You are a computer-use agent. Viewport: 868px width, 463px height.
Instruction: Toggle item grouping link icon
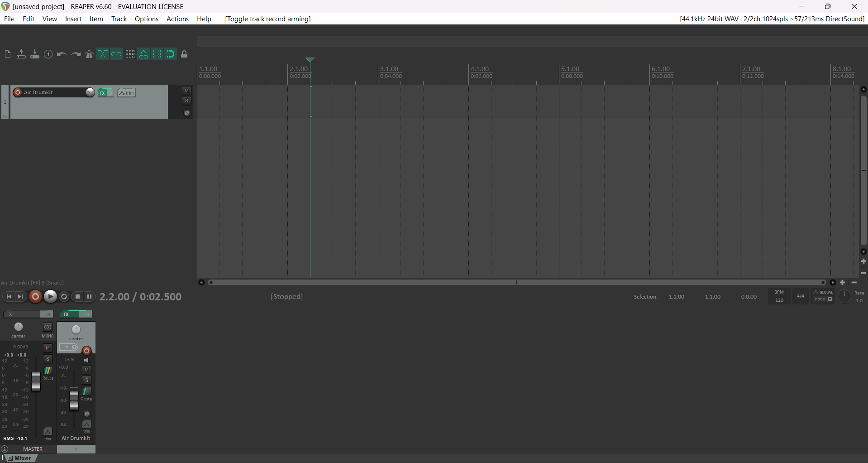coord(116,54)
